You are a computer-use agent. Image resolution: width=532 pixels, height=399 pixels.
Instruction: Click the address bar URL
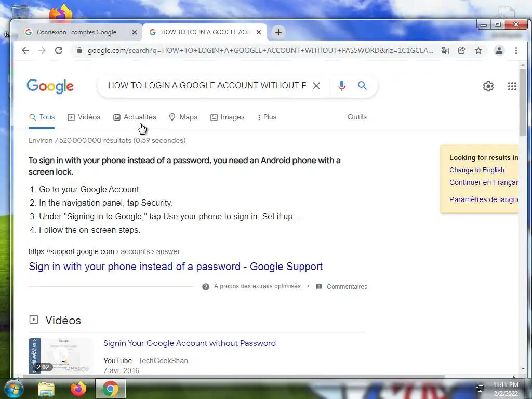(x=260, y=50)
